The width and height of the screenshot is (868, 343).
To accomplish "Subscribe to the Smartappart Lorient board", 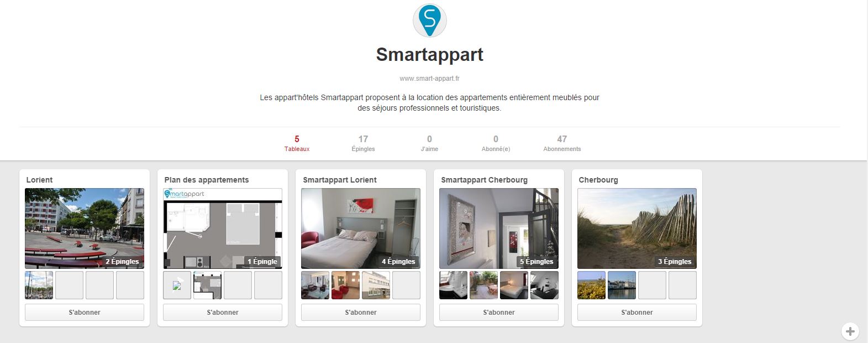I will click(x=361, y=312).
